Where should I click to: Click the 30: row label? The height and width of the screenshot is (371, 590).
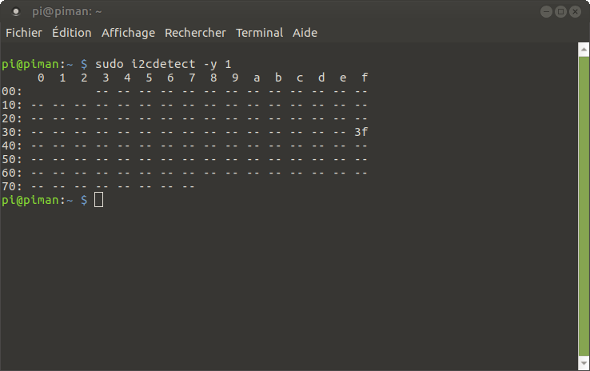click(x=12, y=132)
